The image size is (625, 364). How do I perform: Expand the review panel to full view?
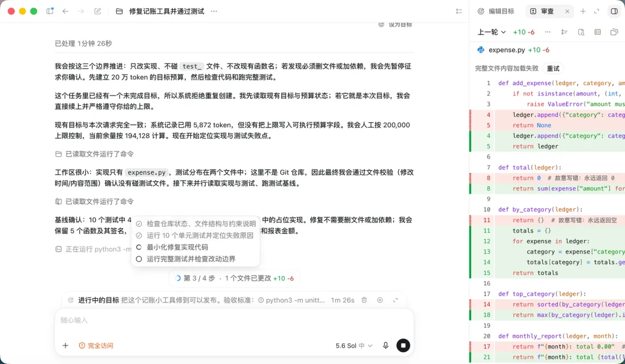coord(597,11)
